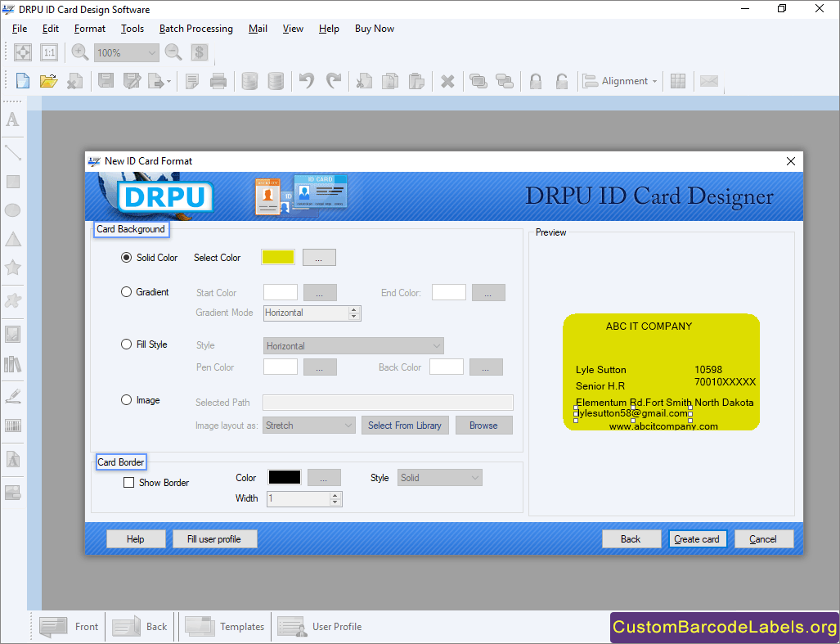Open the border Style dropdown
The height and width of the screenshot is (644, 840).
[x=440, y=478]
